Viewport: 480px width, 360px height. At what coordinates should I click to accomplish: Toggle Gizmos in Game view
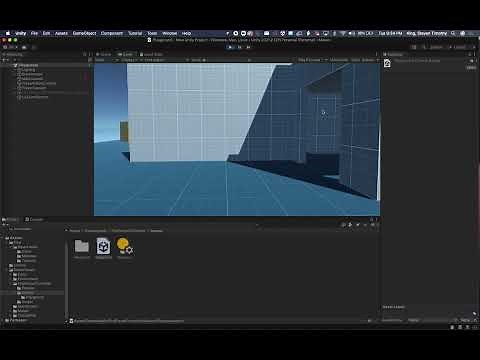(x=368, y=60)
